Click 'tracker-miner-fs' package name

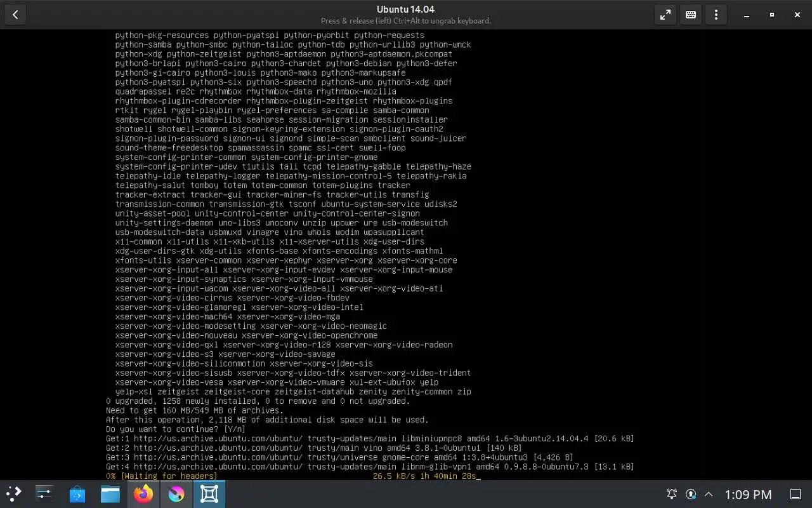tap(284, 195)
